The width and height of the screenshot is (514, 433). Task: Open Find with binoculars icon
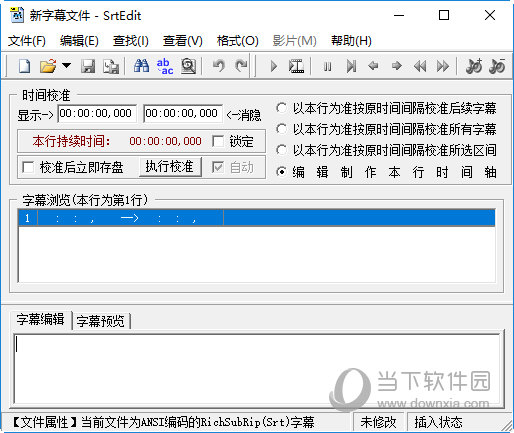[x=141, y=66]
